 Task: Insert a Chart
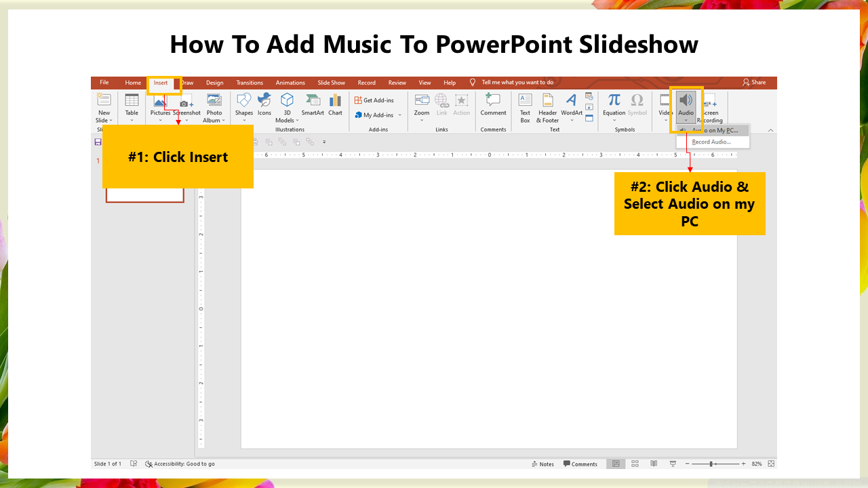pyautogui.click(x=336, y=104)
